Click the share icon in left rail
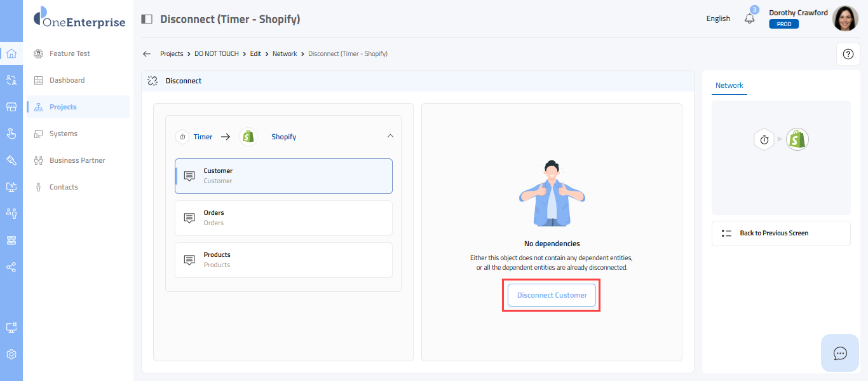This screenshot has height=381, width=868. click(x=11, y=267)
